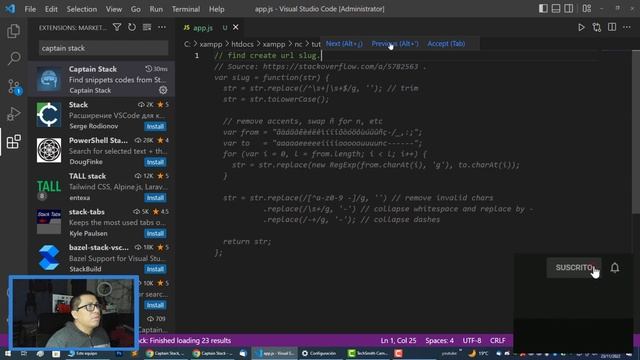Image resolution: width=640 pixels, height=360 pixels.
Task: Install PowerShell Stack extension by DougFinke
Action: [x=155, y=162]
